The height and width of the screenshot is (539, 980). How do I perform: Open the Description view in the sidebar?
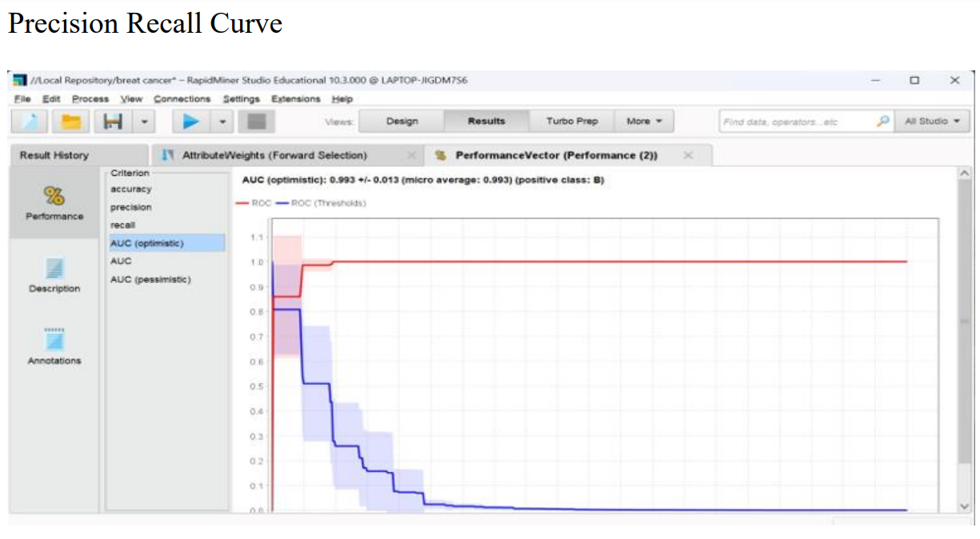54,274
